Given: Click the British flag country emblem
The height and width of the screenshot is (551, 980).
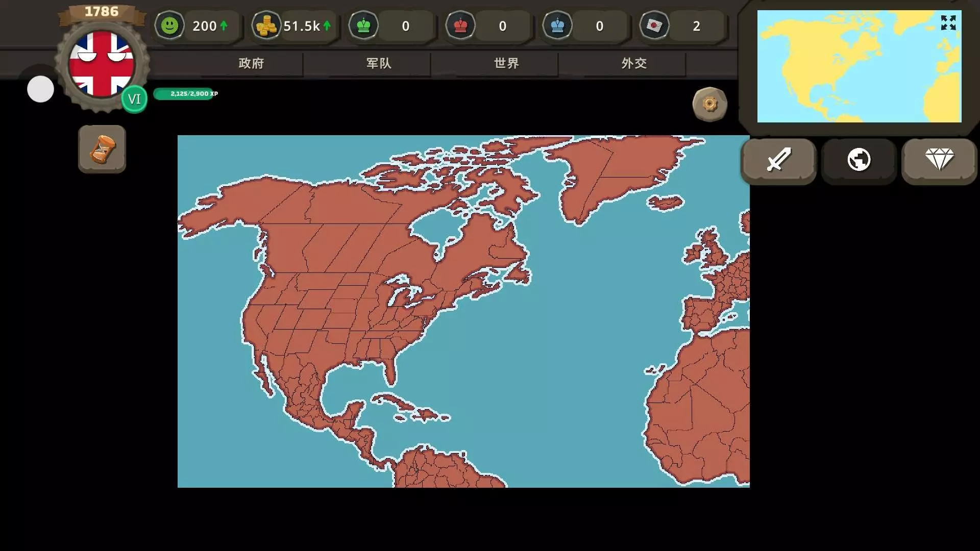Looking at the screenshot, I should [102, 63].
